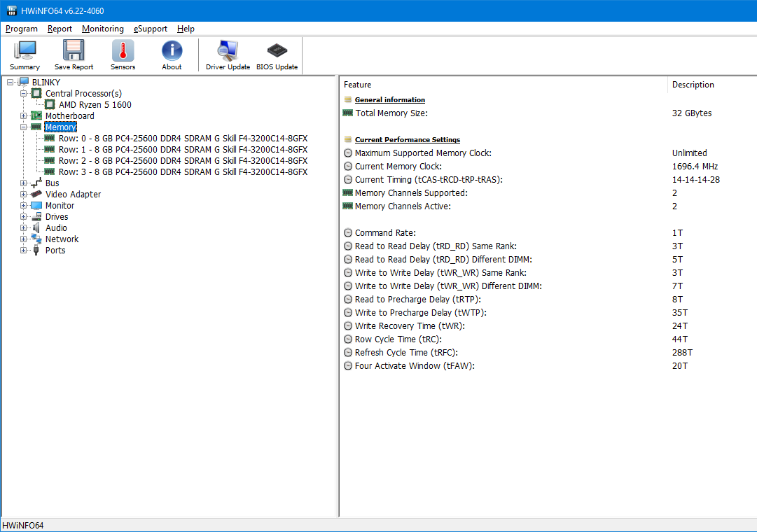
Task: Click the BLINKY computer icon
Action: [24, 82]
